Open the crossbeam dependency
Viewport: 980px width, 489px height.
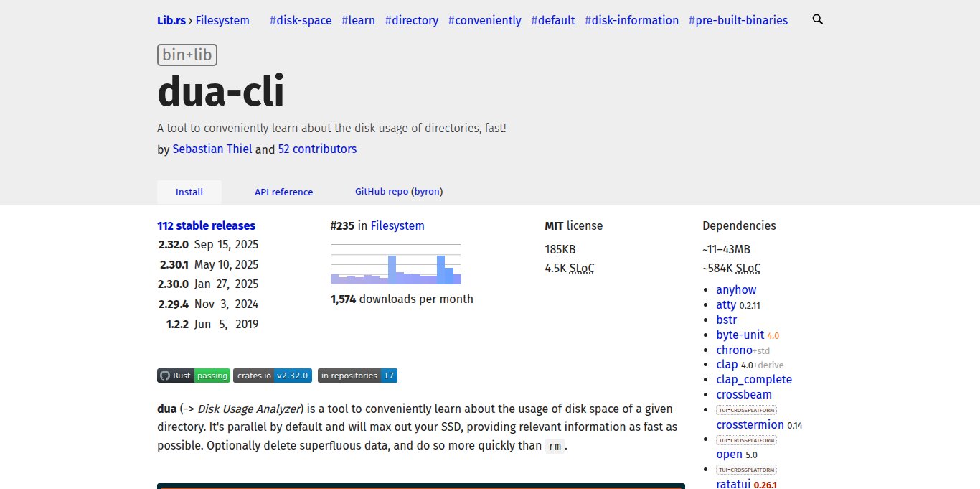coord(744,394)
